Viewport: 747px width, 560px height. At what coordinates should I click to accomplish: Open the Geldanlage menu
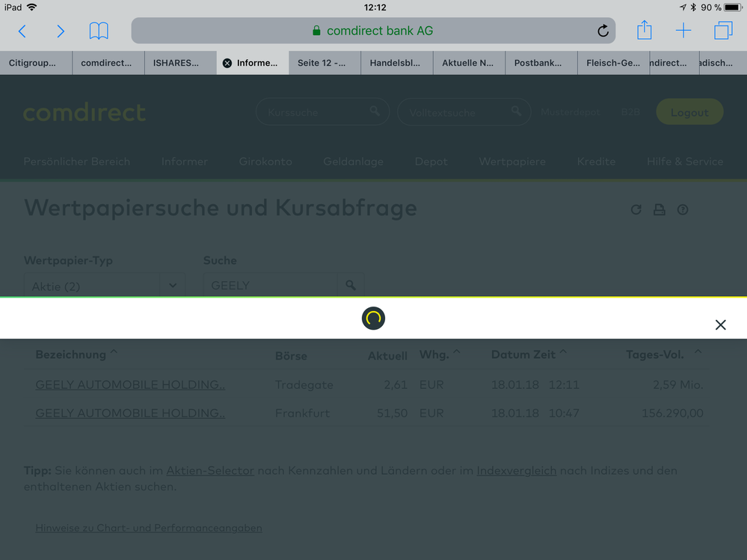coord(353,161)
